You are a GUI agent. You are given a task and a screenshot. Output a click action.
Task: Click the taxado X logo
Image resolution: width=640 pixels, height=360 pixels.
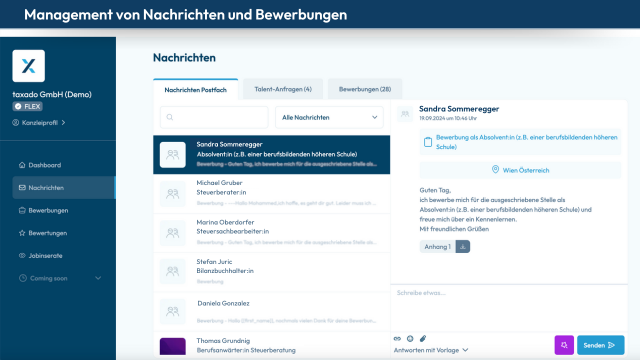[x=29, y=66]
